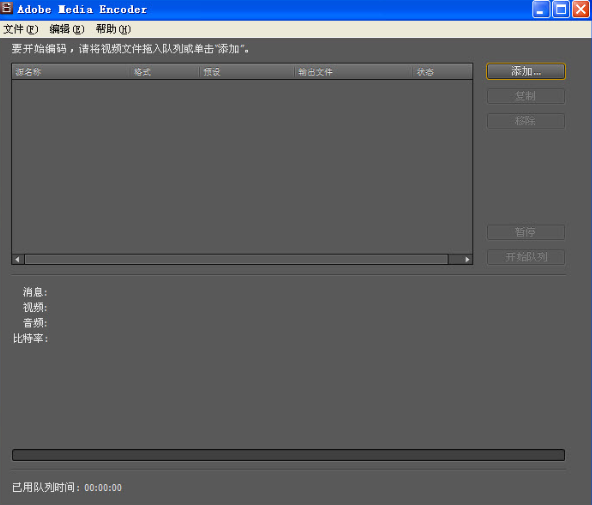
Task: Click the 源名称 column header
Action: [x=71, y=72]
